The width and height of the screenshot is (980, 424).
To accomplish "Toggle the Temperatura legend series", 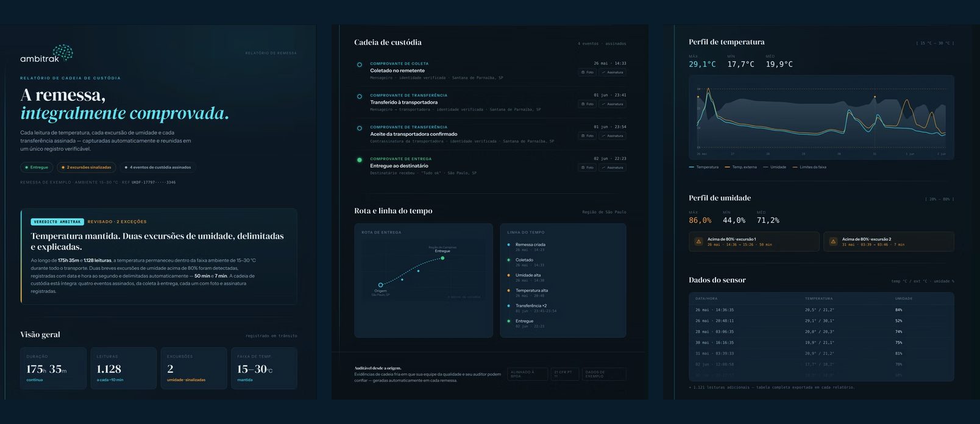I will [704, 167].
